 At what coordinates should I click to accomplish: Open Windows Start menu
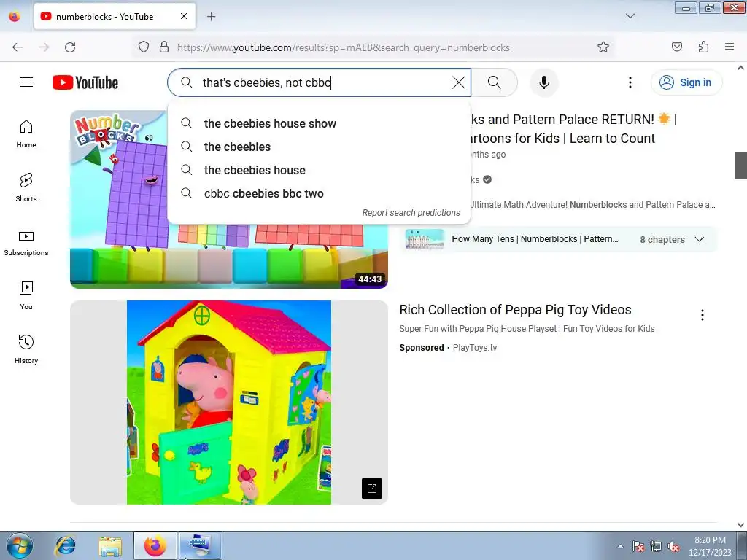pos(19,545)
